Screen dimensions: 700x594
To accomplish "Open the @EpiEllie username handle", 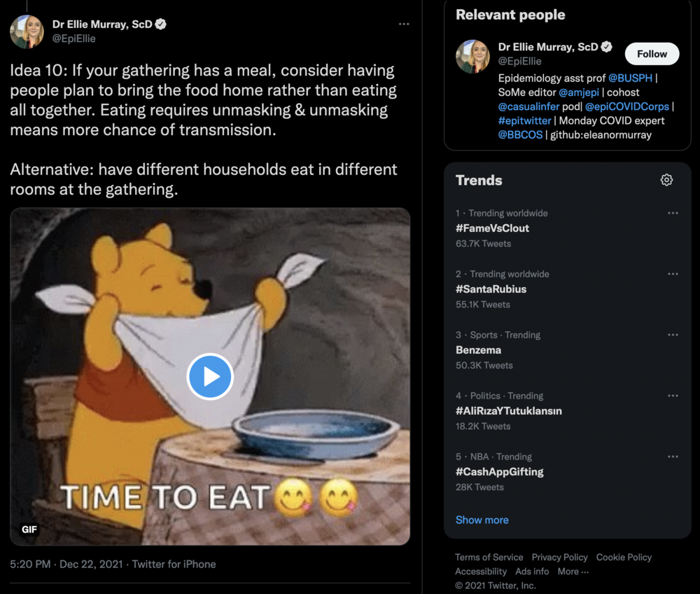I will click(73, 39).
